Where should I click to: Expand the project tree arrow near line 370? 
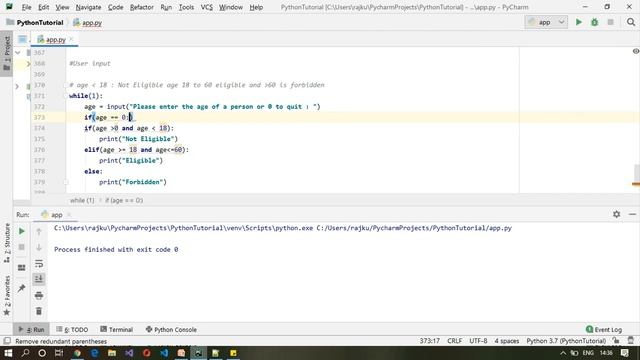17,86
